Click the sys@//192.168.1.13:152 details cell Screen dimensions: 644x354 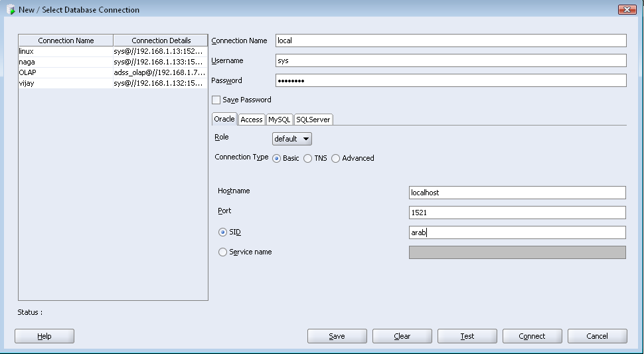160,51
